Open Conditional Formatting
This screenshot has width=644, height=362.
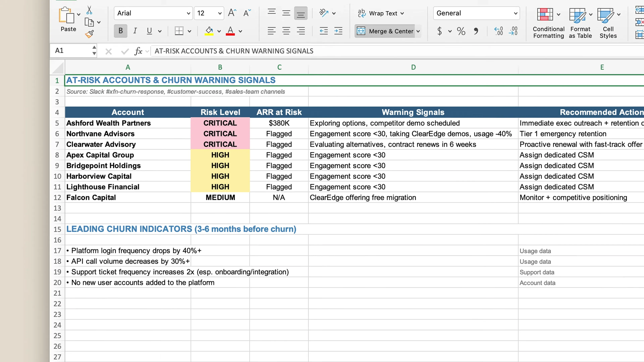549,23
